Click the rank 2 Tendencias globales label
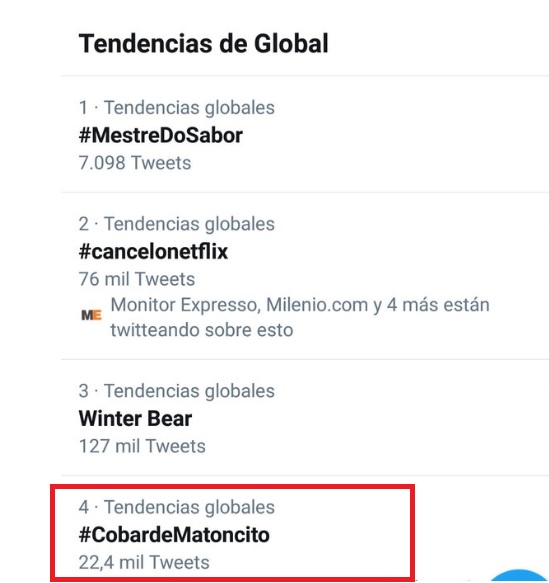Viewport: 549px width, 583px height. [x=177, y=224]
